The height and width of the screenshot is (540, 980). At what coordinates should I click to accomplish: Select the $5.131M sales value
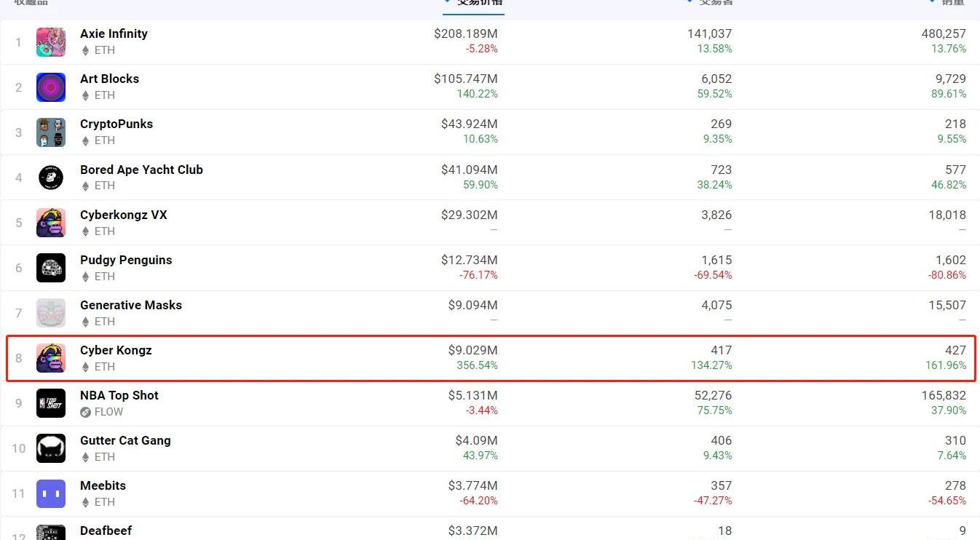tap(473, 395)
